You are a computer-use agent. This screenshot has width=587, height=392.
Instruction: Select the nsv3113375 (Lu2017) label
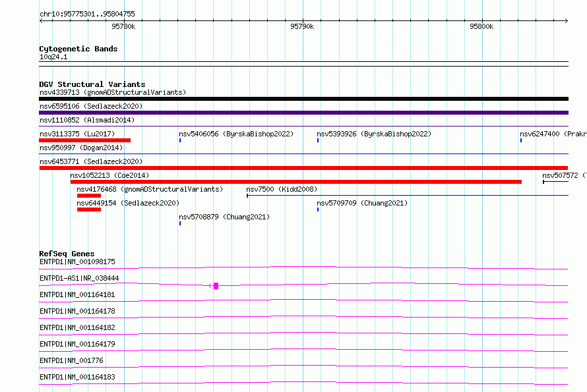(77, 134)
